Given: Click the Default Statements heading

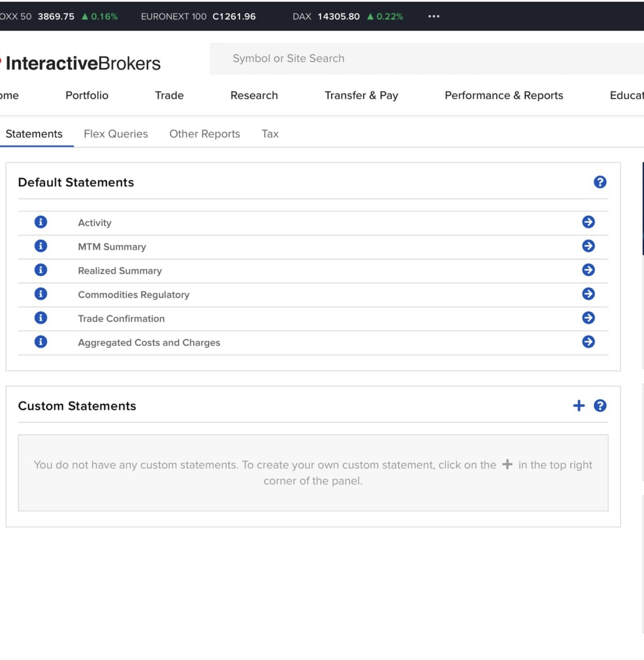Looking at the screenshot, I should [x=76, y=182].
